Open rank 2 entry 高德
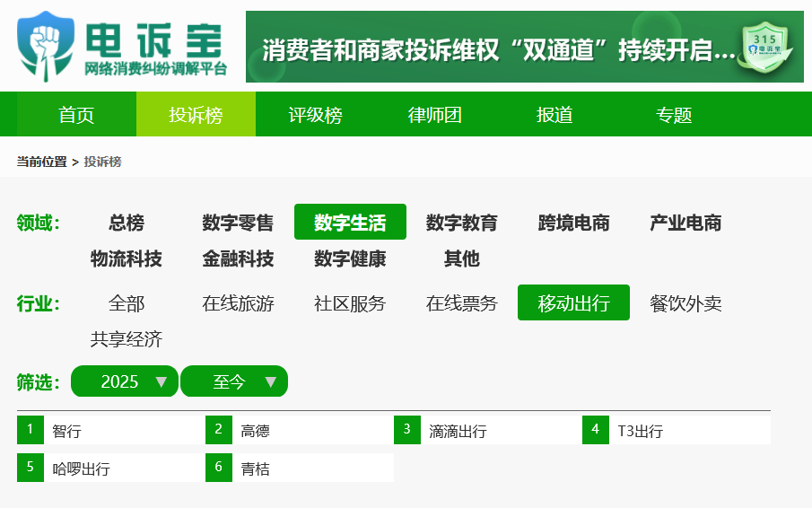Viewport: 812px width, 508px height. click(300, 430)
